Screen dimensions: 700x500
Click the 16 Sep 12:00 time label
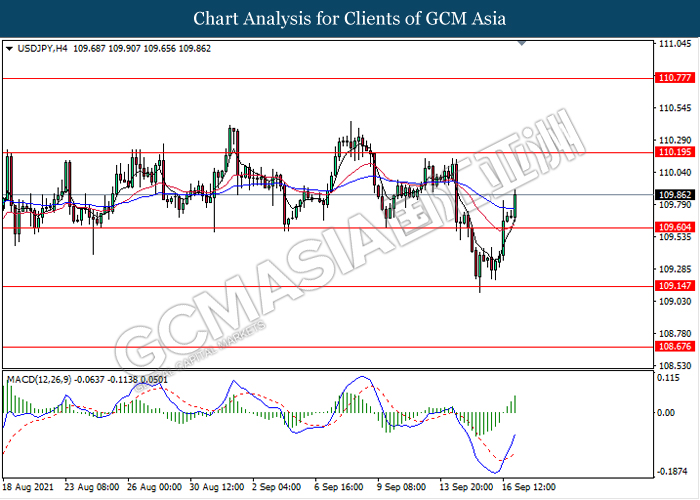529,487
